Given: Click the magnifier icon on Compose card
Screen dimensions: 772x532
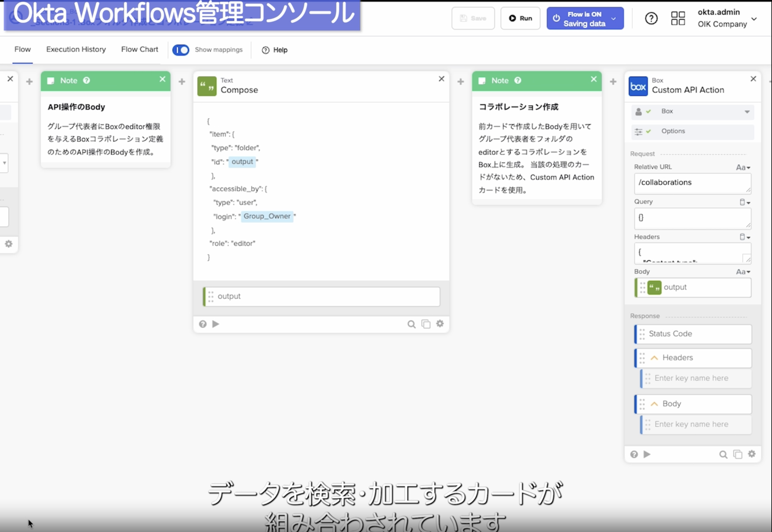Looking at the screenshot, I should click(x=412, y=324).
